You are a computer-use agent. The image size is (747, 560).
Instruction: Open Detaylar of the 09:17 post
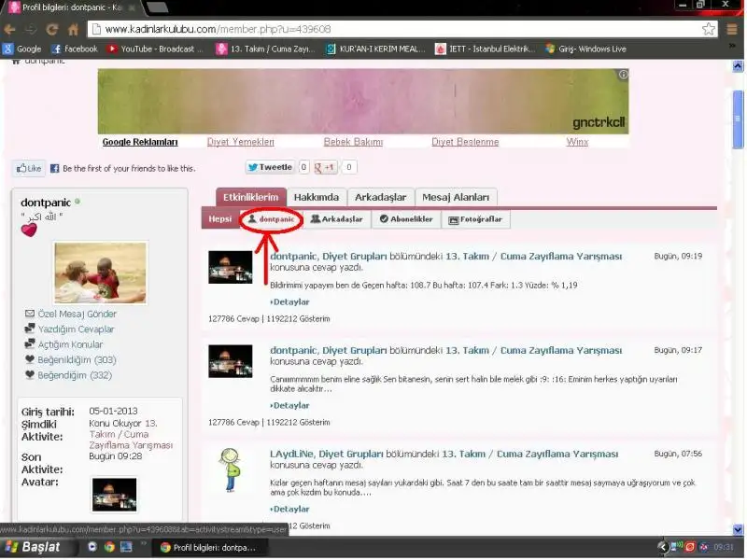coord(289,406)
